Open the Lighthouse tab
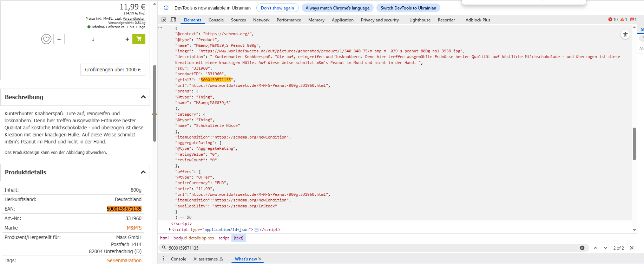The height and width of the screenshot is (264, 644). click(420, 20)
